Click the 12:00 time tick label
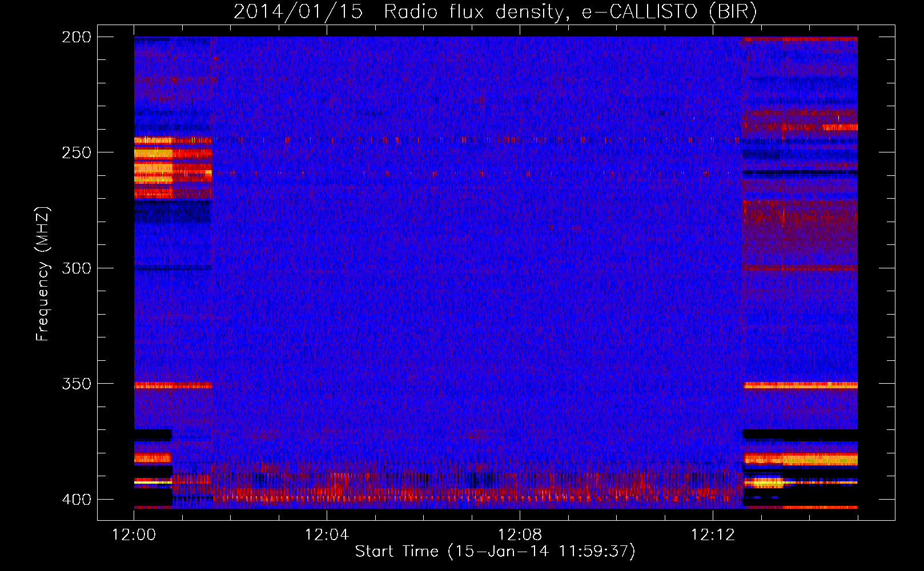This screenshot has height=571, width=924. (x=134, y=534)
